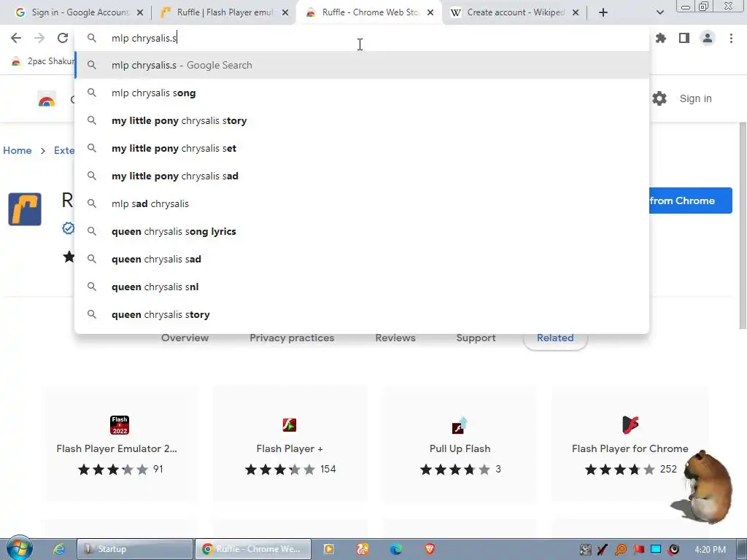Click the Flash Player + icon
The width and height of the screenshot is (747, 560).
290,425
